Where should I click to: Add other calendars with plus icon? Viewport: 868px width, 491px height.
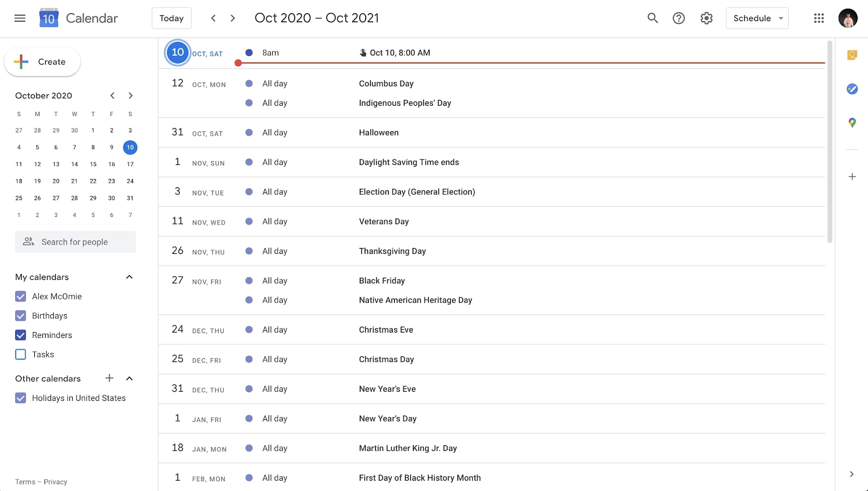[109, 378]
